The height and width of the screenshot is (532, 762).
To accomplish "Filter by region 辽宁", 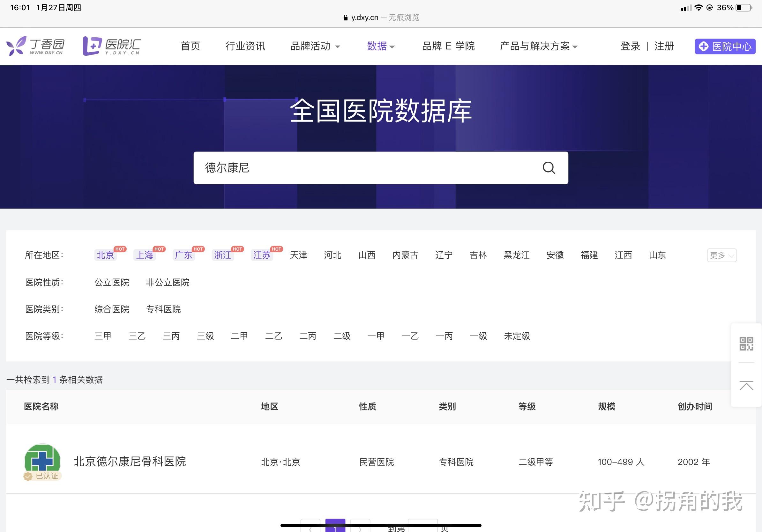I will (444, 255).
